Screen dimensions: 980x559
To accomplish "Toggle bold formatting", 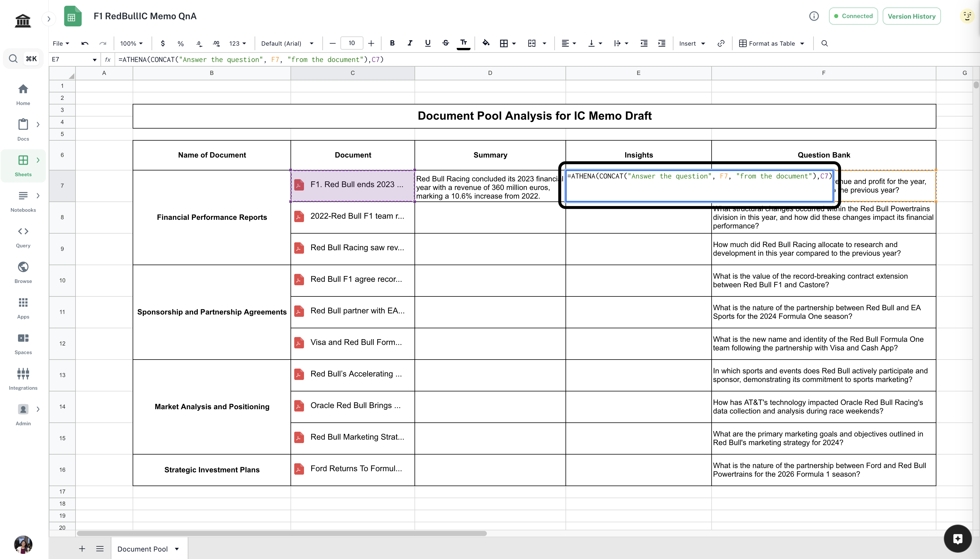I will [x=392, y=43].
